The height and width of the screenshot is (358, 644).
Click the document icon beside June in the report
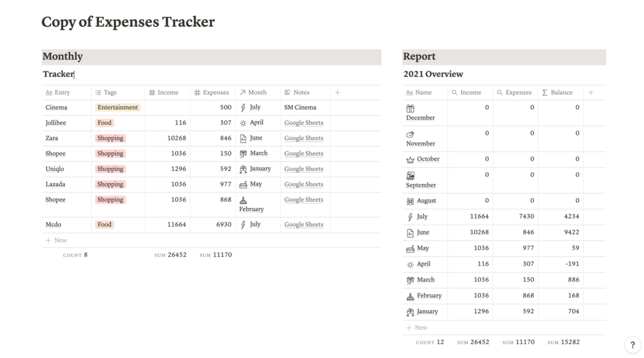(410, 232)
